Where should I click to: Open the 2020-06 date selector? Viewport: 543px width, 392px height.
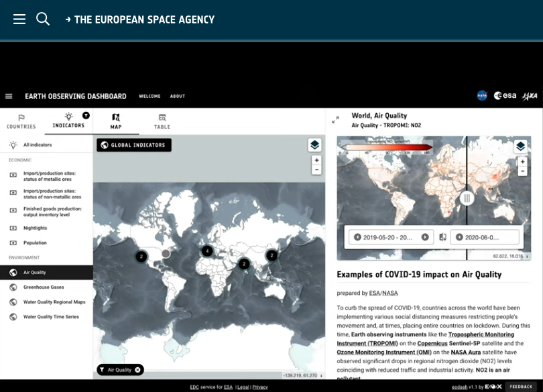(485, 237)
